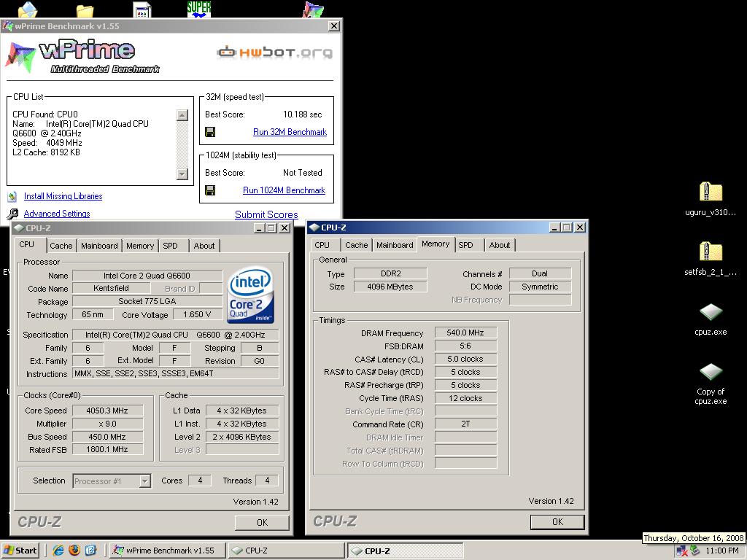Switch to first CPU-Z taskbar button
The width and height of the screenshot is (747, 560).
286,551
